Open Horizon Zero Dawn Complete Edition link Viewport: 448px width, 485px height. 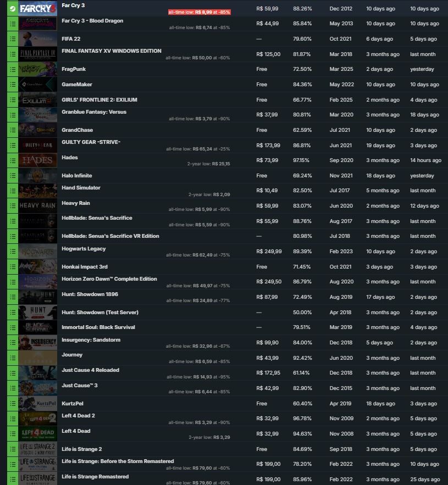(x=109, y=278)
